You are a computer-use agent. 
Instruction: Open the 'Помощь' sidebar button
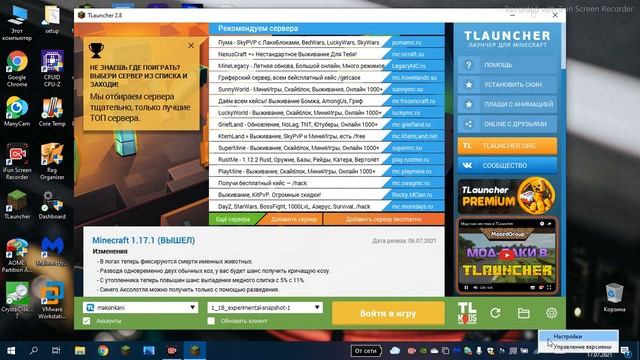[507, 65]
